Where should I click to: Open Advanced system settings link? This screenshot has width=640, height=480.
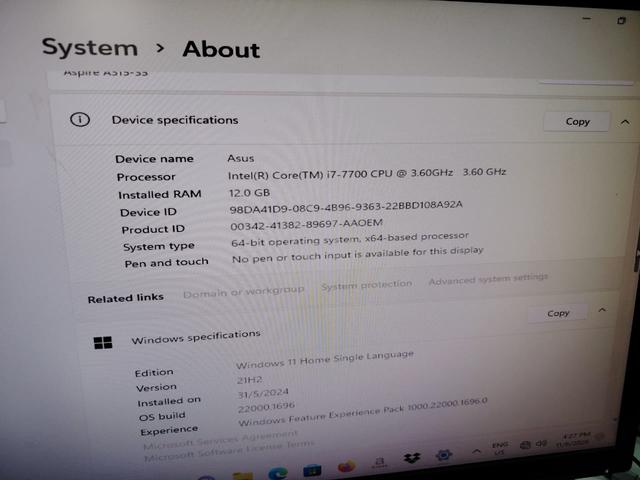pyautogui.click(x=488, y=279)
